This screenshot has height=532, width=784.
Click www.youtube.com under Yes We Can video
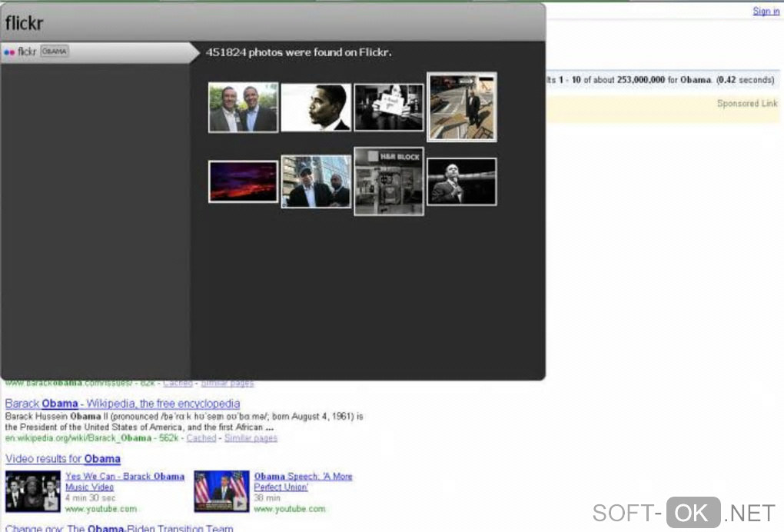101,508
